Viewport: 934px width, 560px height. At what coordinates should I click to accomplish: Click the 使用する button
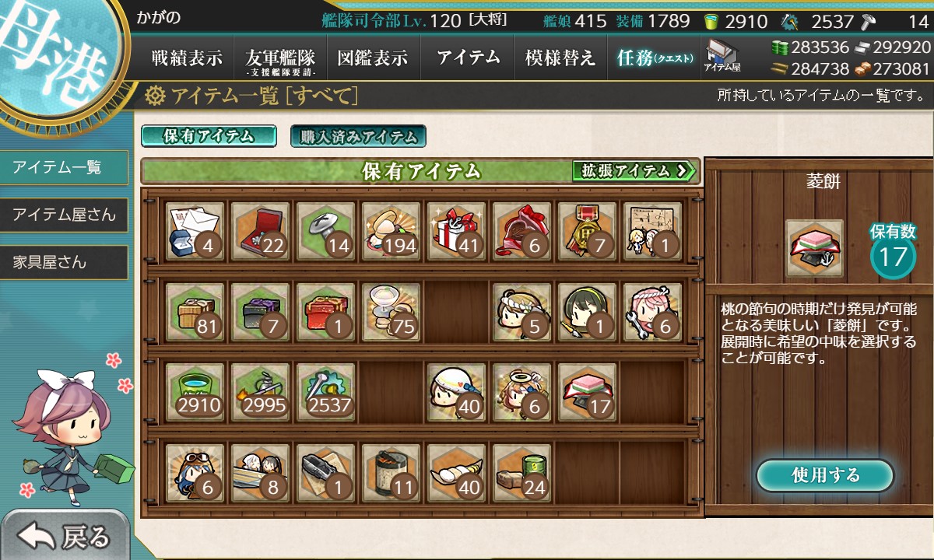[825, 475]
